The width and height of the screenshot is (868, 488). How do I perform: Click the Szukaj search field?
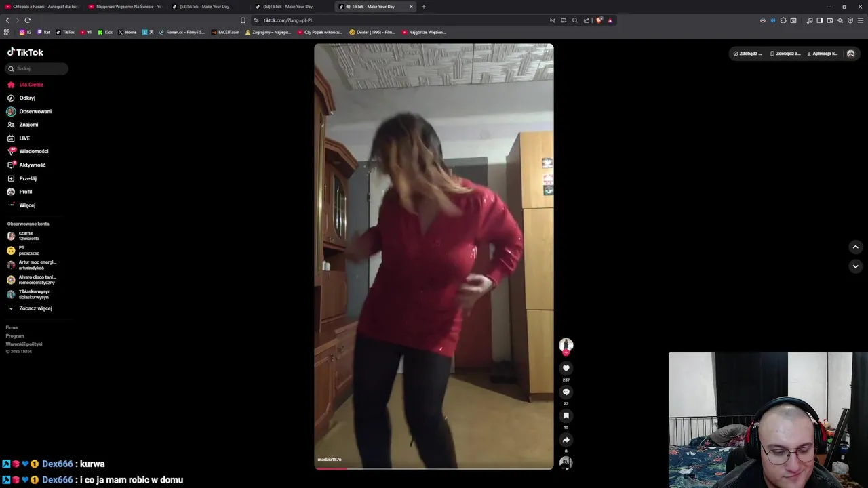click(x=37, y=68)
